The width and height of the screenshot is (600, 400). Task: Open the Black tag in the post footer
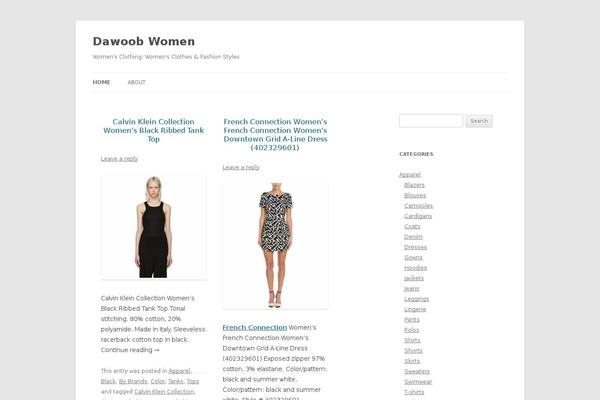coord(108,381)
